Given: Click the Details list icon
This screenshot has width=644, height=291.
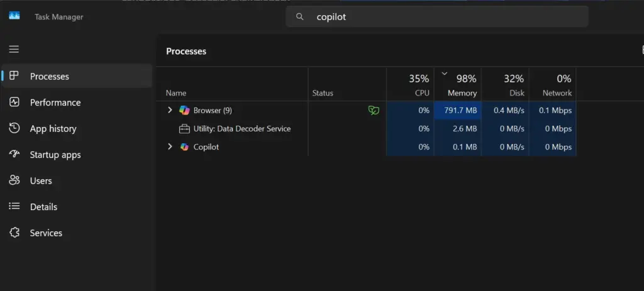Looking at the screenshot, I should 14,206.
